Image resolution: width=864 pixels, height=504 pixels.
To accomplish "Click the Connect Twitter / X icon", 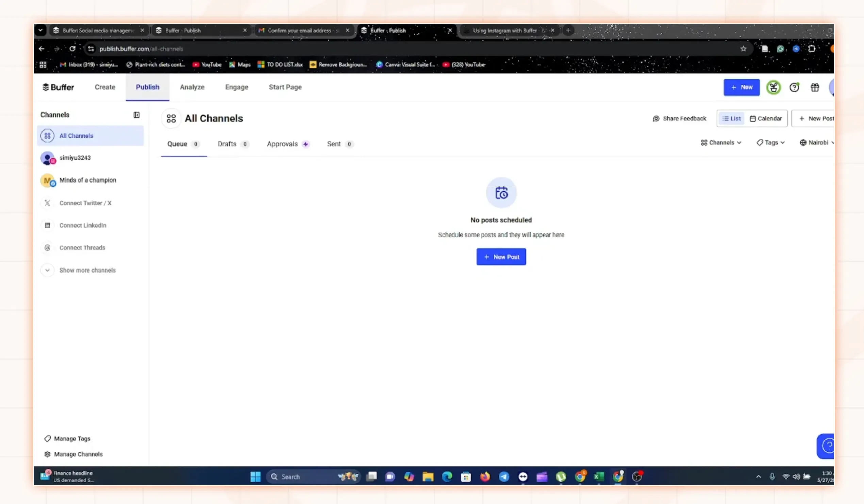I will click(47, 203).
